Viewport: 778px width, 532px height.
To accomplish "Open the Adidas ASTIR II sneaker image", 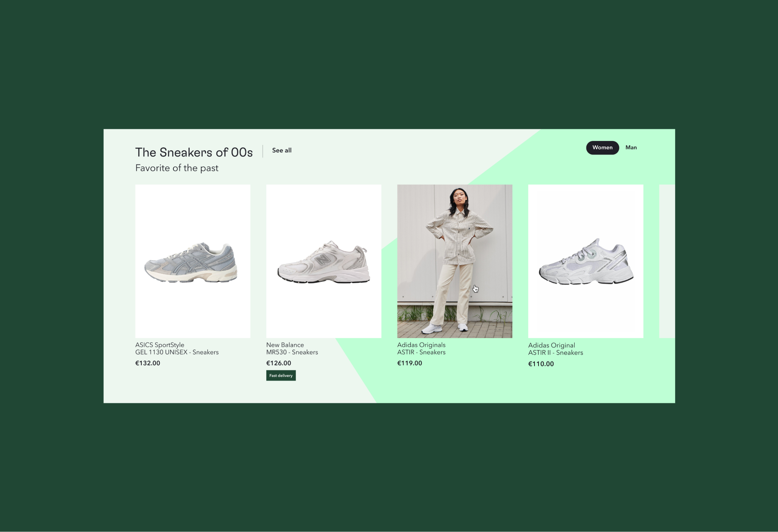I will coord(586,261).
